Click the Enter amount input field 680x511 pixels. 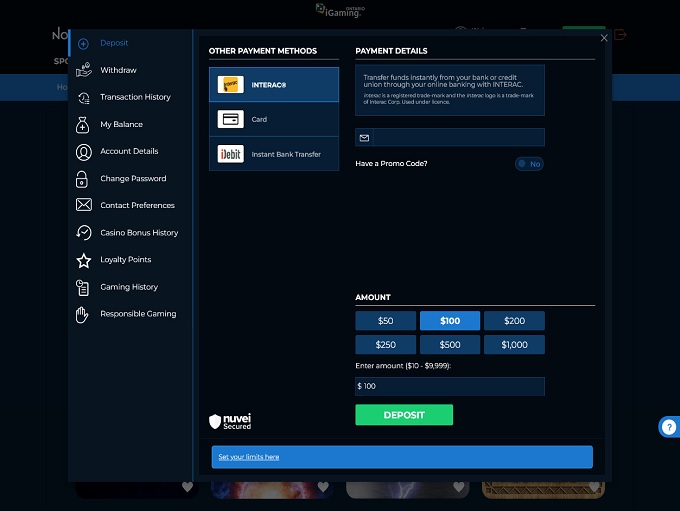point(450,386)
